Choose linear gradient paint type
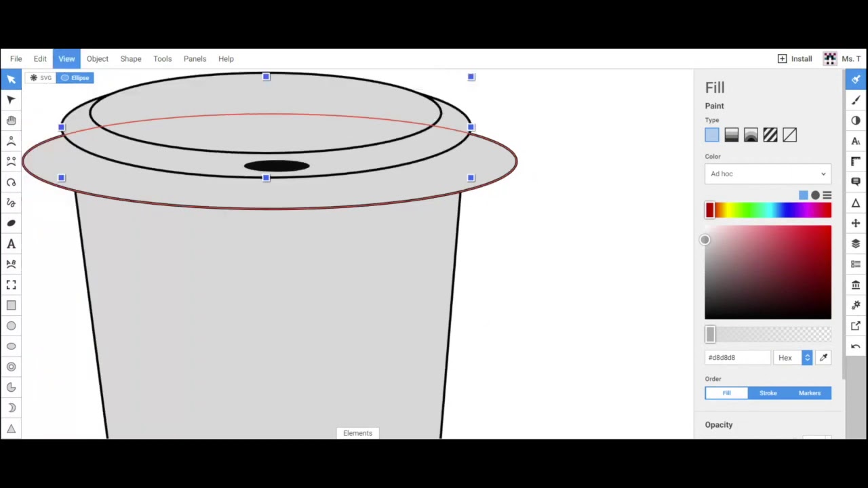Image resolution: width=868 pixels, height=488 pixels. pos(731,136)
